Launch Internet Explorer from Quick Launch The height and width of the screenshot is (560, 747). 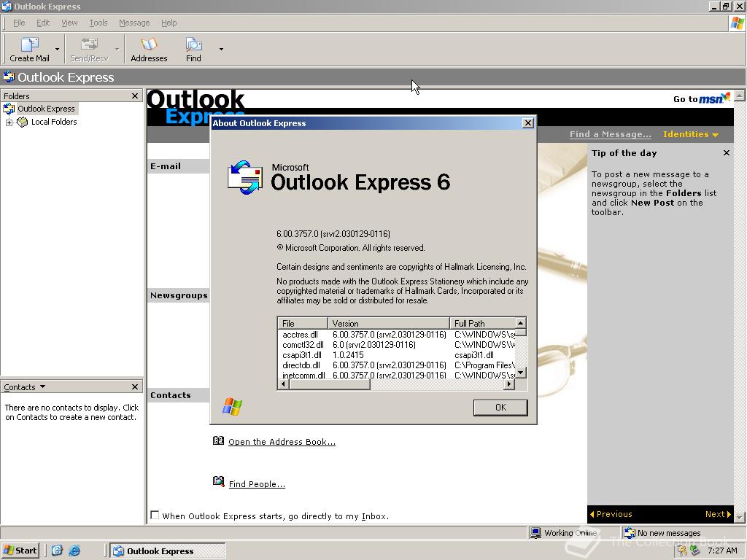(x=74, y=551)
